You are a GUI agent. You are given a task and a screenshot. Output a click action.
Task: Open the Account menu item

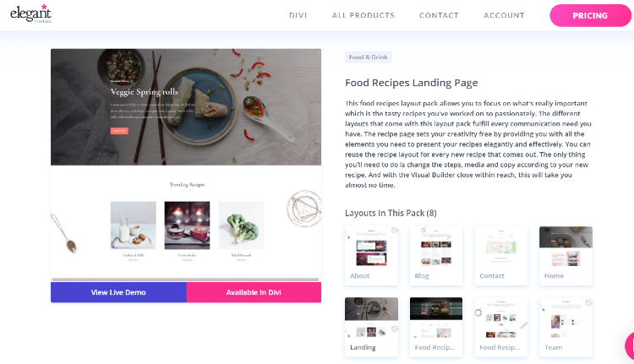pos(504,15)
